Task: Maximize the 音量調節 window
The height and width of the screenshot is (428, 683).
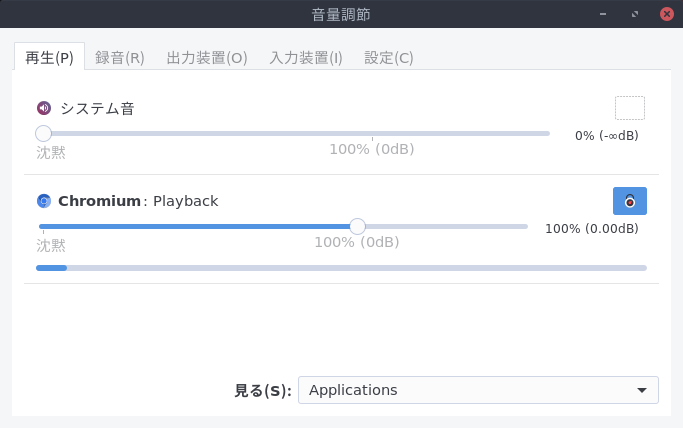Action: coord(635,15)
